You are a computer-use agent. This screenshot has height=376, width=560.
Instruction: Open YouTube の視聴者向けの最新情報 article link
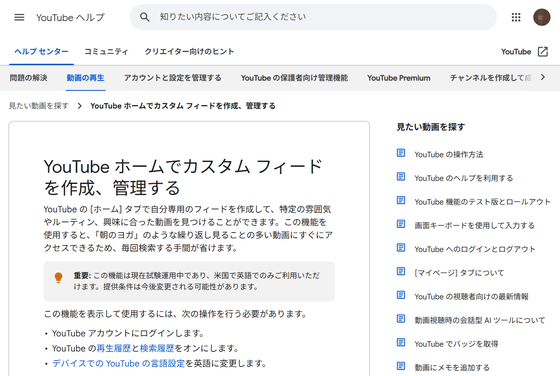point(471,296)
